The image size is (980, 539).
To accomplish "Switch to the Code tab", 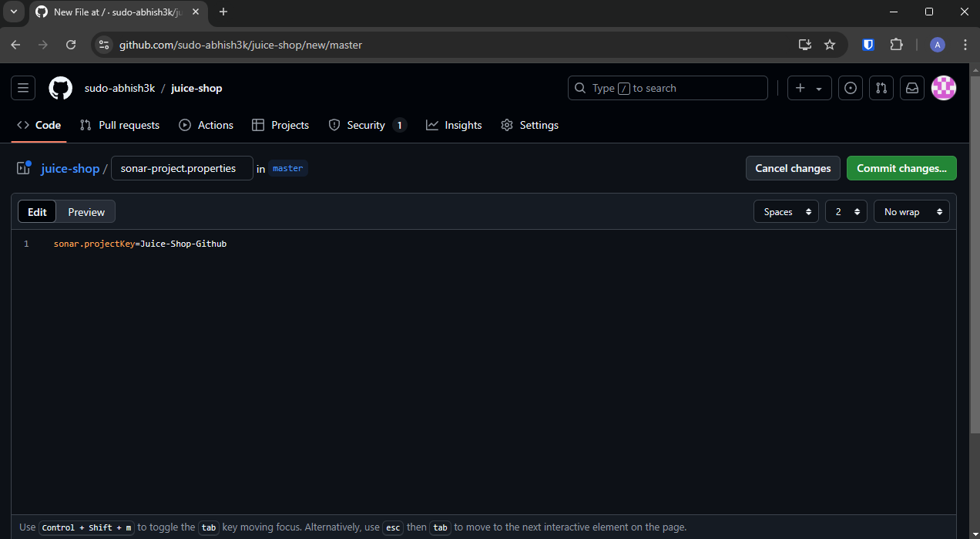I will click(x=39, y=125).
